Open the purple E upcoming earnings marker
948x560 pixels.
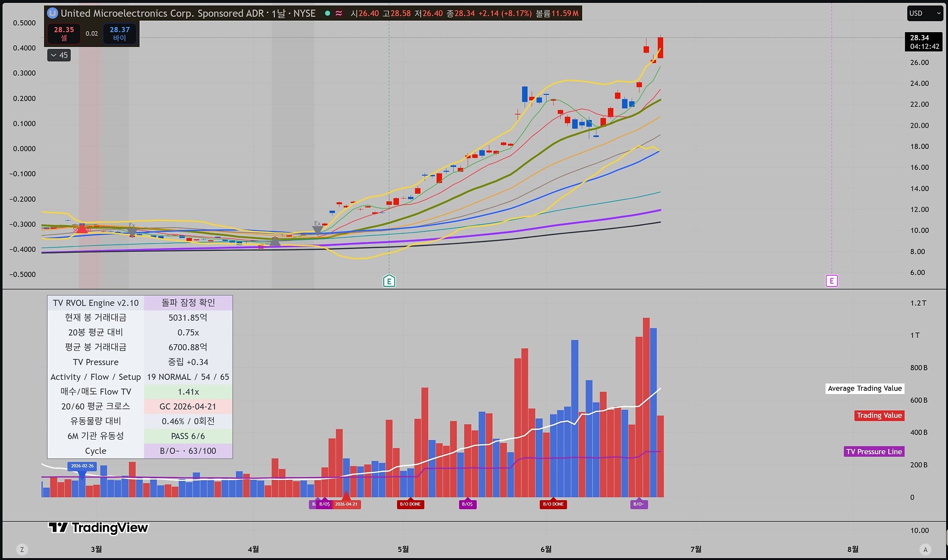click(831, 281)
